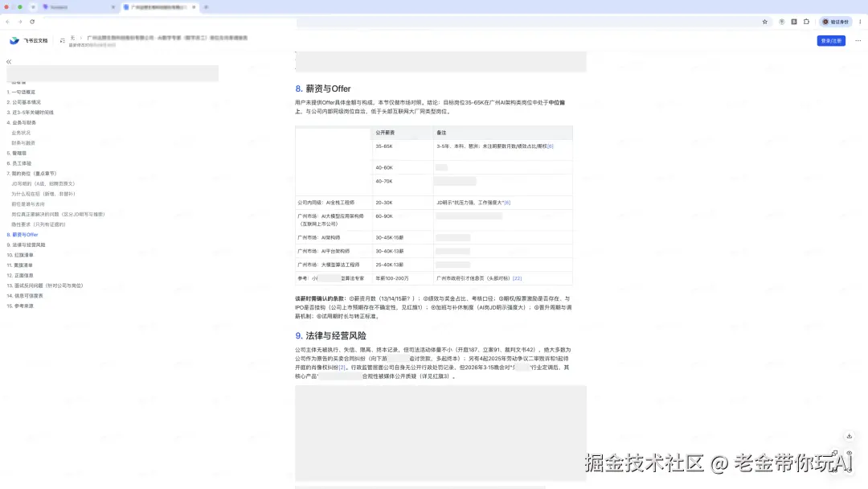
Task: Open a new browser tab
Action: [206, 7]
